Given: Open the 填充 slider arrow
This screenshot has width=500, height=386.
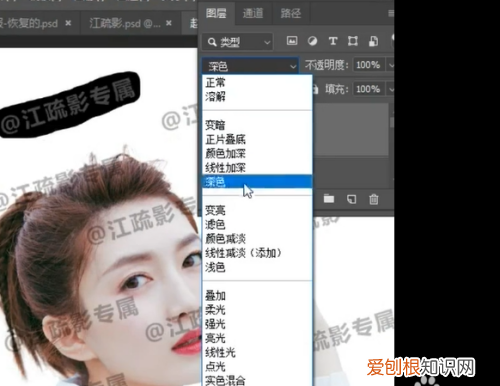Looking at the screenshot, I should coord(390,89).
